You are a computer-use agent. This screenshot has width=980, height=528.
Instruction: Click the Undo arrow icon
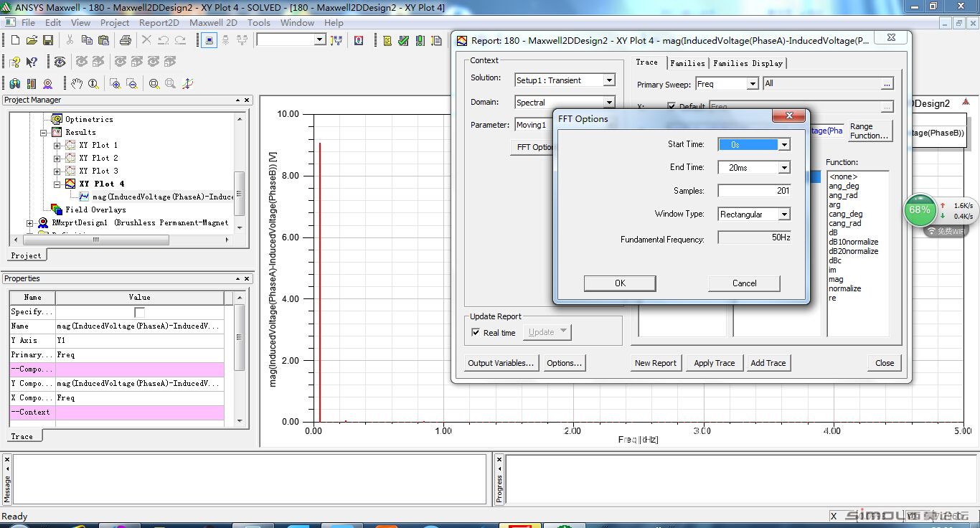click(x=164, y=41)
